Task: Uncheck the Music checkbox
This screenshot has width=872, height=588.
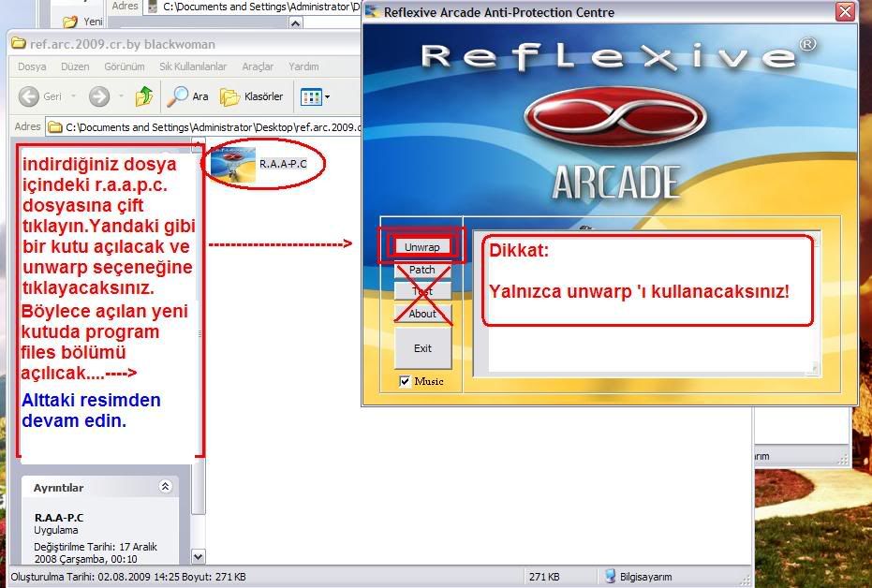Action: pos(405,381)
